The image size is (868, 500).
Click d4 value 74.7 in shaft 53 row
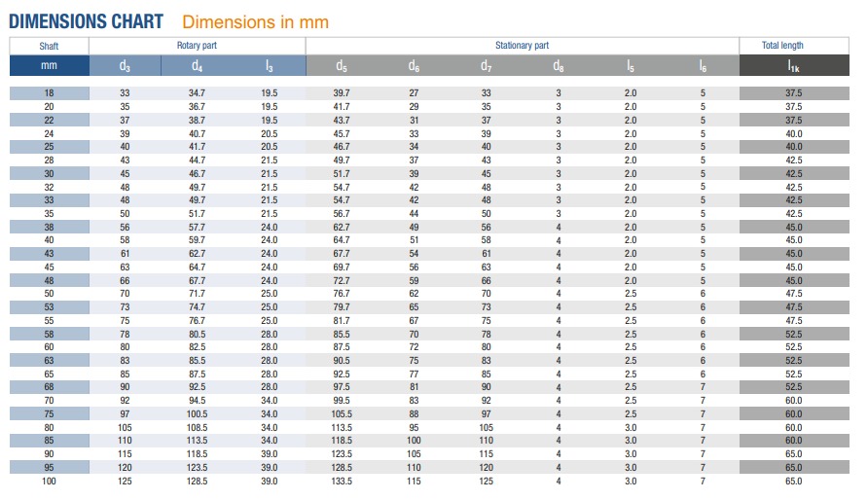(198, 307)
